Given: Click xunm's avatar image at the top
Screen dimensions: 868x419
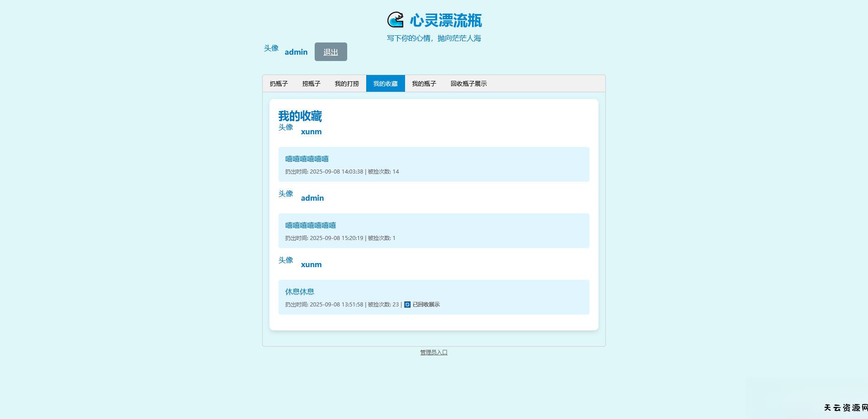Looking at the screenshot, I should (285, 127).
